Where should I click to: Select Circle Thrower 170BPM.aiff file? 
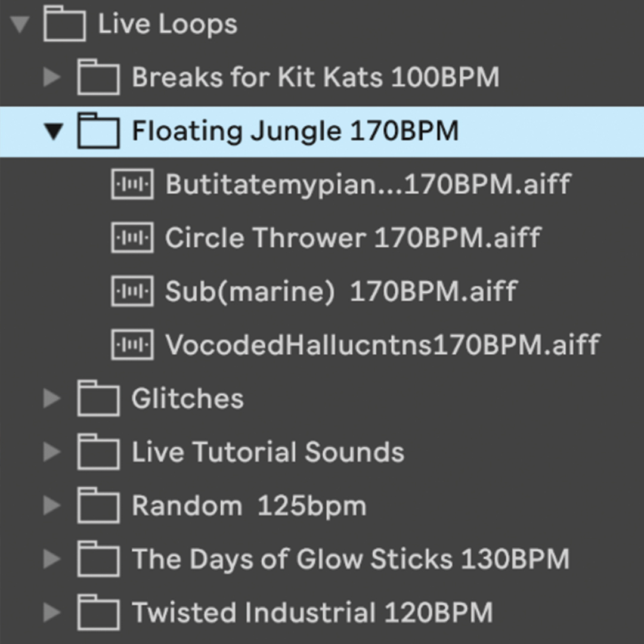(353, 237)
